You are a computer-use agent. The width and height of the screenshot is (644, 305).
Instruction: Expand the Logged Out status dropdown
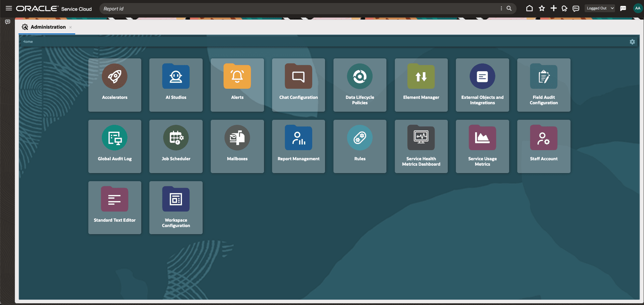[600, 8]
